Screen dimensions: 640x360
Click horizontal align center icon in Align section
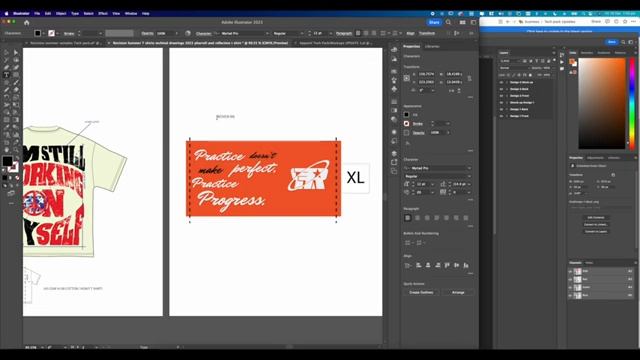428,265
